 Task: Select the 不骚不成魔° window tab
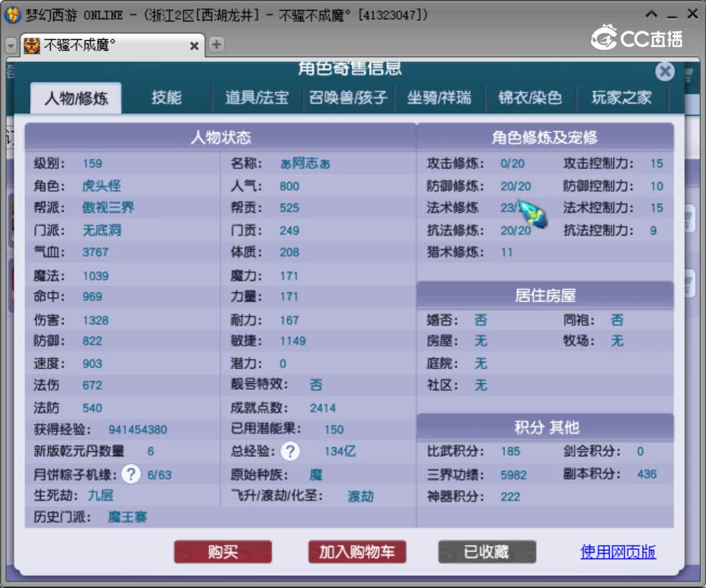(112, 45)
